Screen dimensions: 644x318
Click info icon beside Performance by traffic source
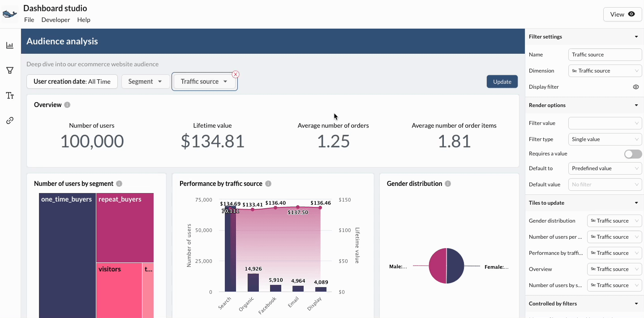pyautogui.click(x=268, y=184)
